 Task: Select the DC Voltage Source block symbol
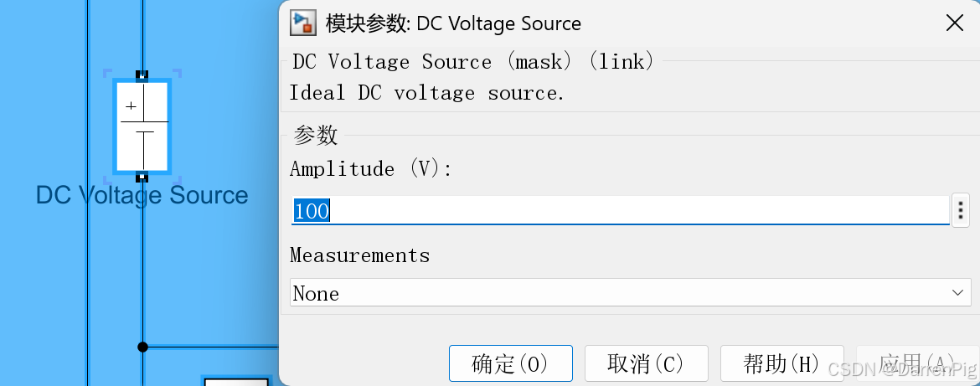pos(142,126)
